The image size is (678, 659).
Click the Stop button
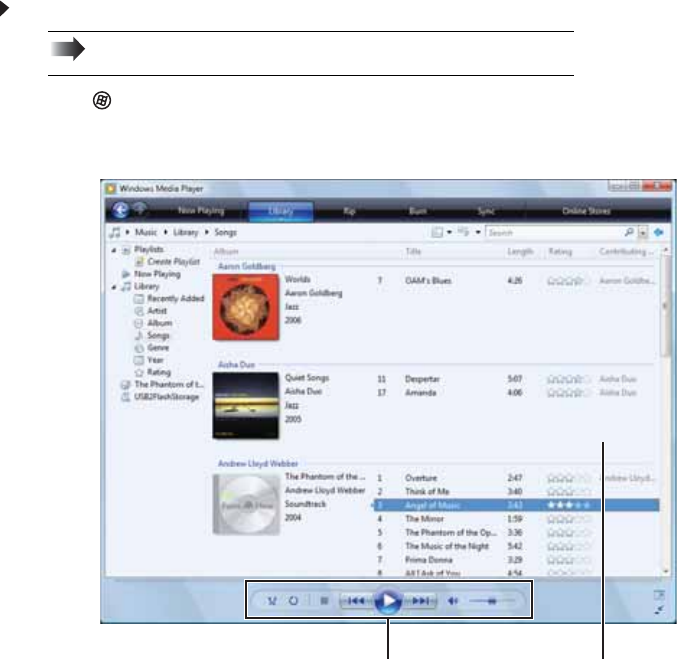tap(324, 601)
